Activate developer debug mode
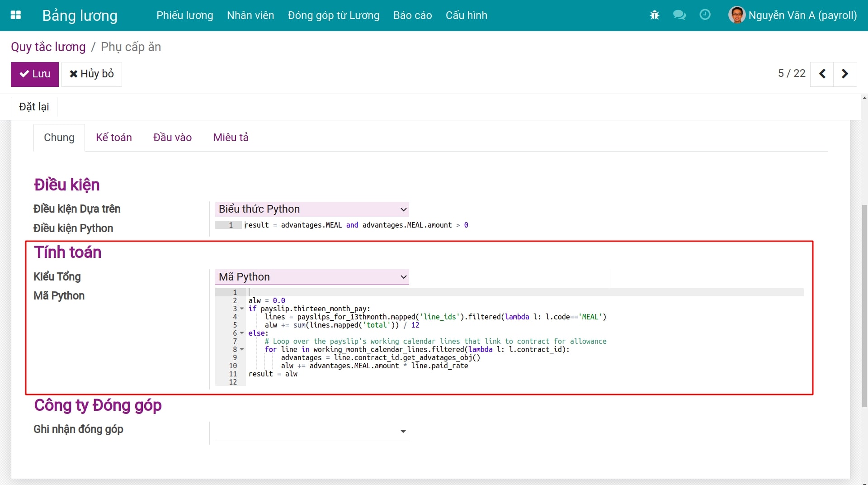 tap(654, 15)
